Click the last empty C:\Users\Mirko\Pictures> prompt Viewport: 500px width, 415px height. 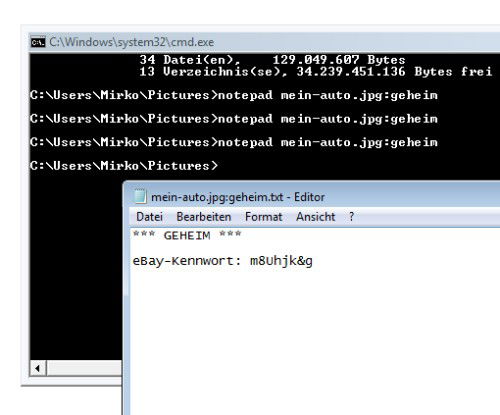point(124,166)
